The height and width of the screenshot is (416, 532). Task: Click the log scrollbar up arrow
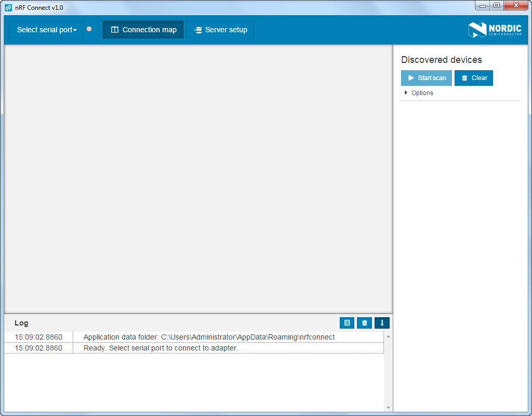[x=388, y=336]
